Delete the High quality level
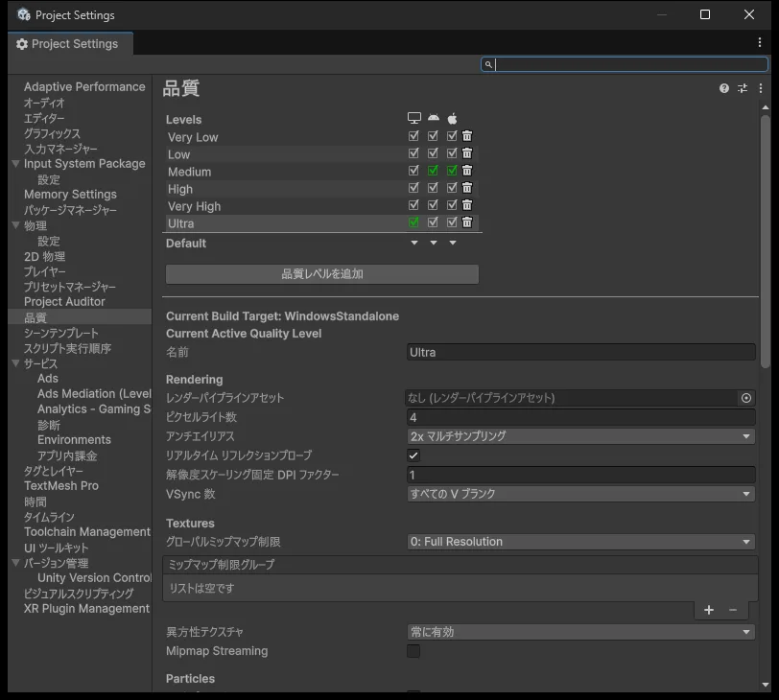Viewport: 779px width, 700px height. tap(467, 188)
